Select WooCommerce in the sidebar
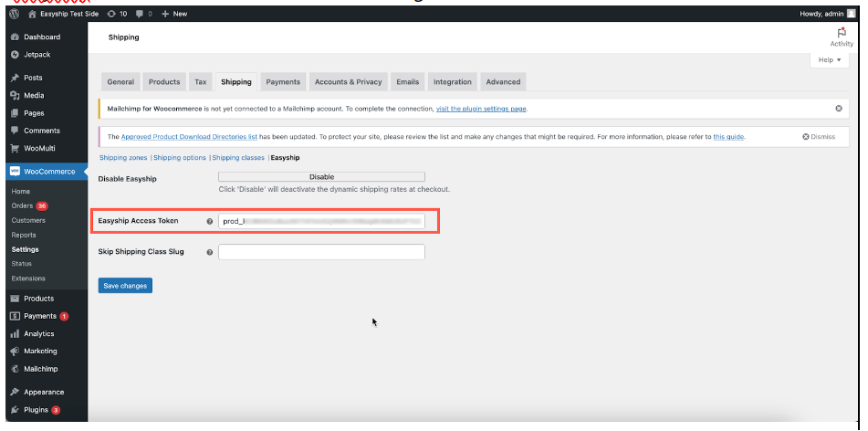This screenshot has width=868, height=431. 47,172
